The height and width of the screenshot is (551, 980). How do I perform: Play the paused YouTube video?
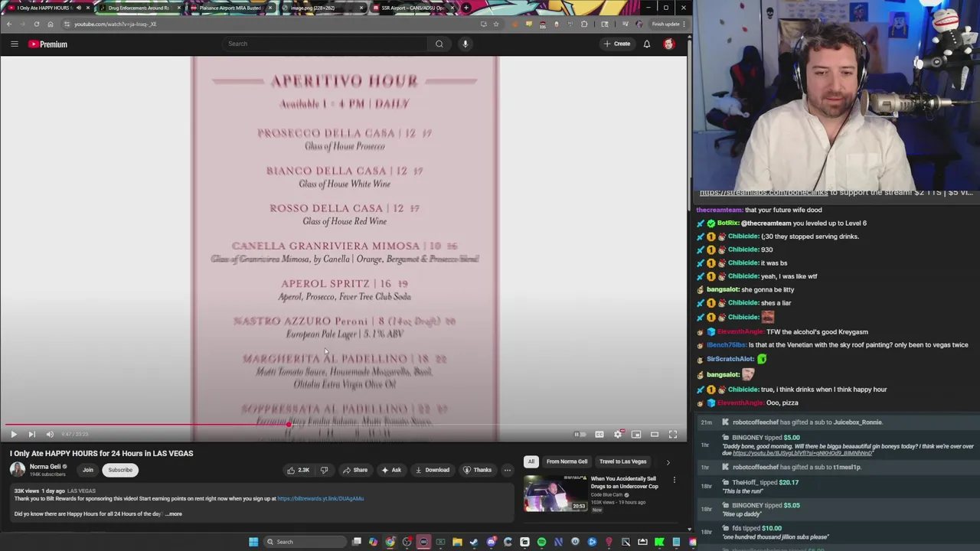point(13,434)
